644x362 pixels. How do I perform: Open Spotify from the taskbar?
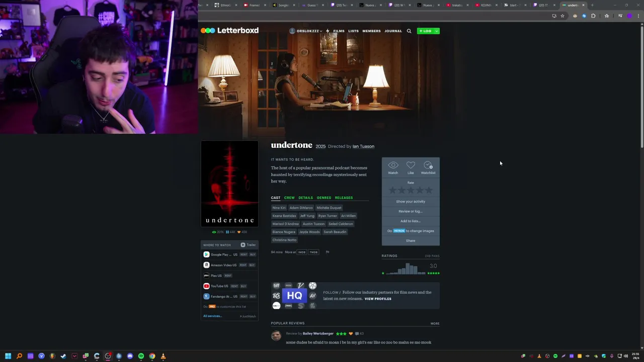coord(141,356)
